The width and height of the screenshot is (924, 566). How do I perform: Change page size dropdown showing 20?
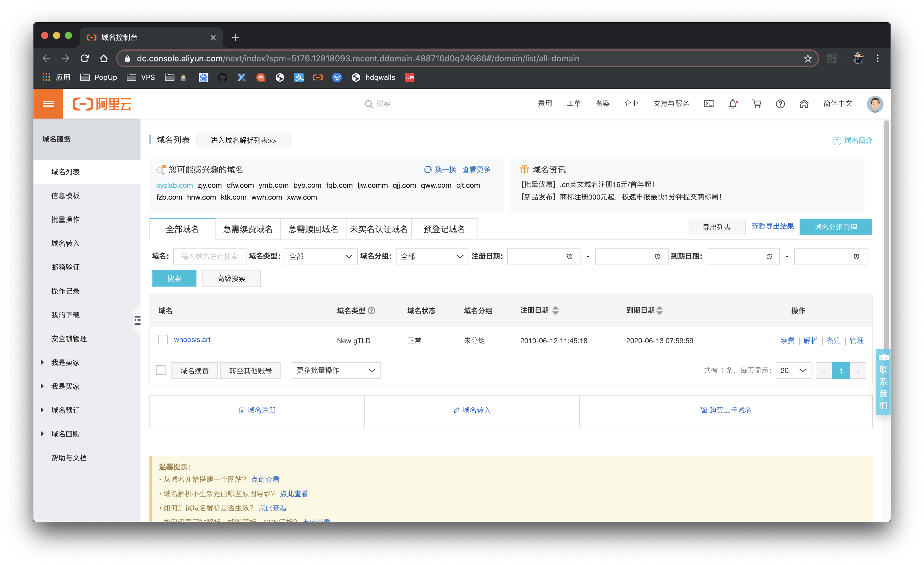[x=793, y=371]
